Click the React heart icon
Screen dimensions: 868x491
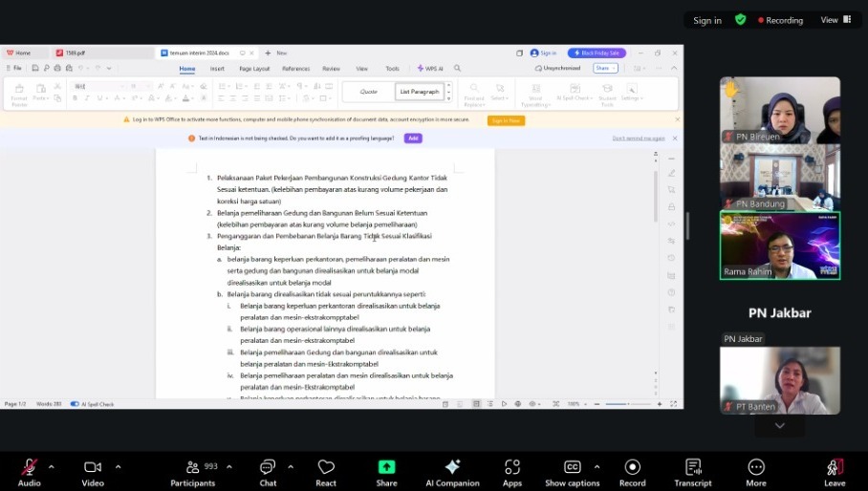tap(326, 467)
